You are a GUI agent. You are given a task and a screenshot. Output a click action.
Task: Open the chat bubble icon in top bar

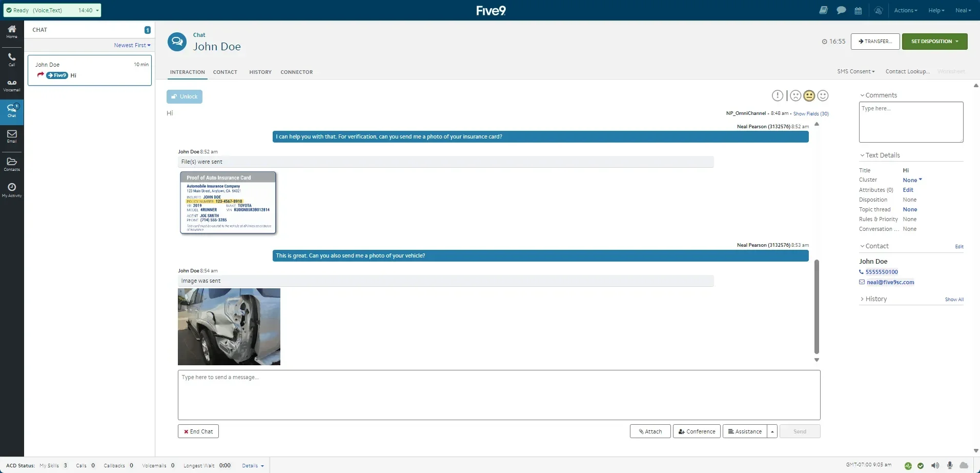(841, 10)
